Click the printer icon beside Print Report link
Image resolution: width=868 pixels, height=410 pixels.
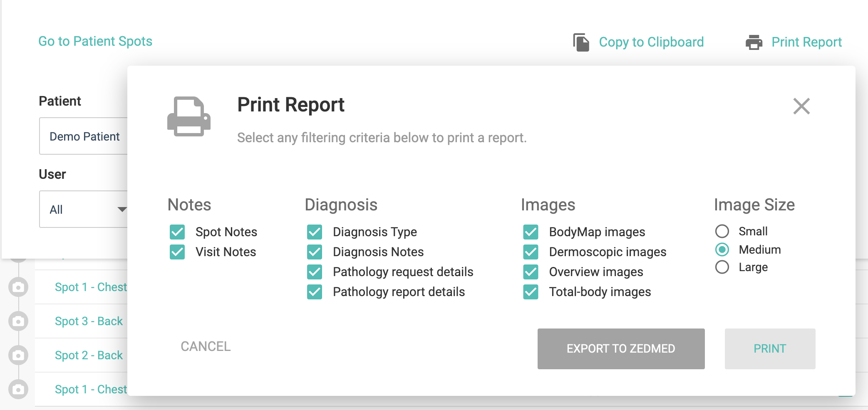[754, 42]
